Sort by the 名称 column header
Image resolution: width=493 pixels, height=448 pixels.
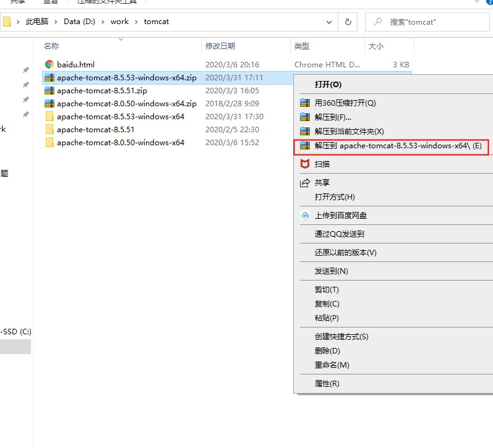[x=51, y=46]
